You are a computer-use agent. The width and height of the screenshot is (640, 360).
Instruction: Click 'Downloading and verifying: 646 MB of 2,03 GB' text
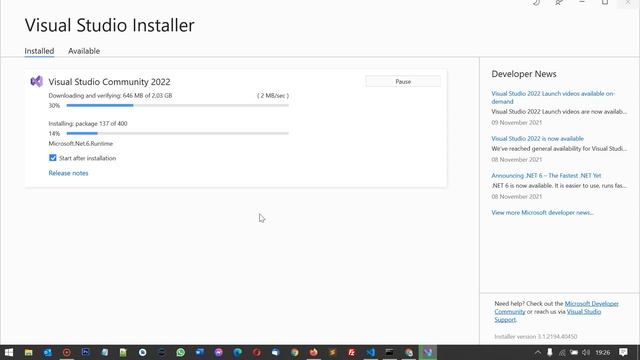(x=110, y=96)
